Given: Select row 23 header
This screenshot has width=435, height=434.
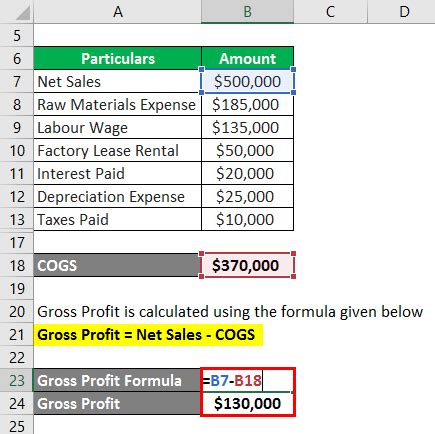Looking at the screenshot, I should point(17,381).
